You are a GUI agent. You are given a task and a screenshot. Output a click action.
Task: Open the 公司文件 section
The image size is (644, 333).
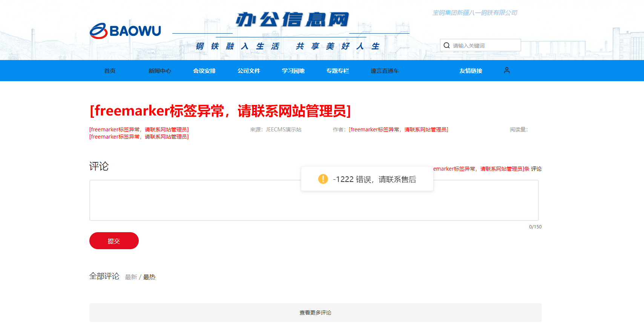point(249,71)
